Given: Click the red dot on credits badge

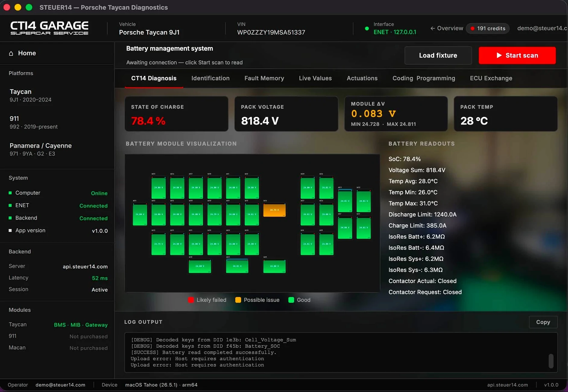Looking at the screenshot, I should pos(472,28).
